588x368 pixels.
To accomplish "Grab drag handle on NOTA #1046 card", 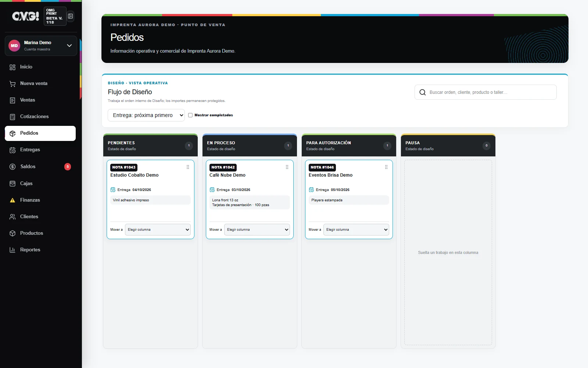I will pos(386,167).
